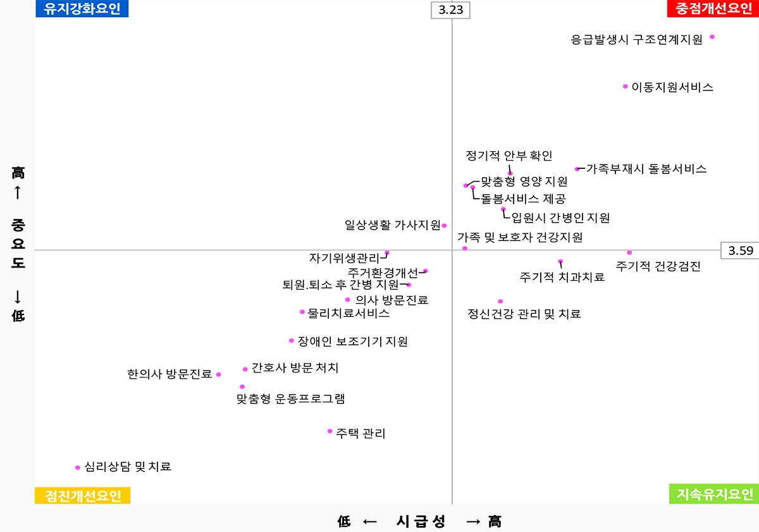Image resolution: width=759 pixels, height=532 pixels.
Task: Select the 한의사 방문진료 data point
Action: click(219, 374)
